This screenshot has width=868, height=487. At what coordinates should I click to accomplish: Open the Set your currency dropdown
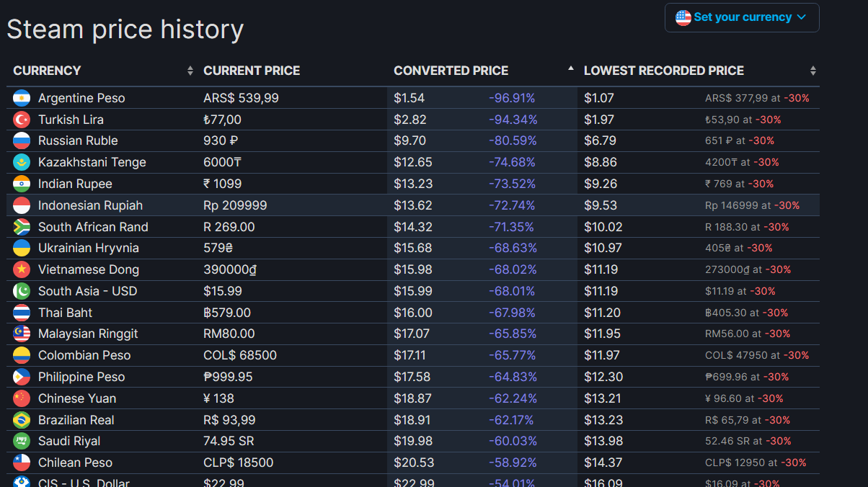pos(742,17)
